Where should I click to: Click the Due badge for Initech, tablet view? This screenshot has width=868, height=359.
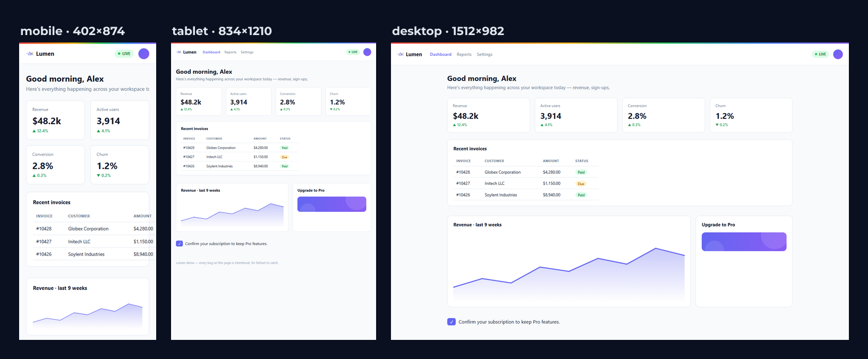click(285, 157)
